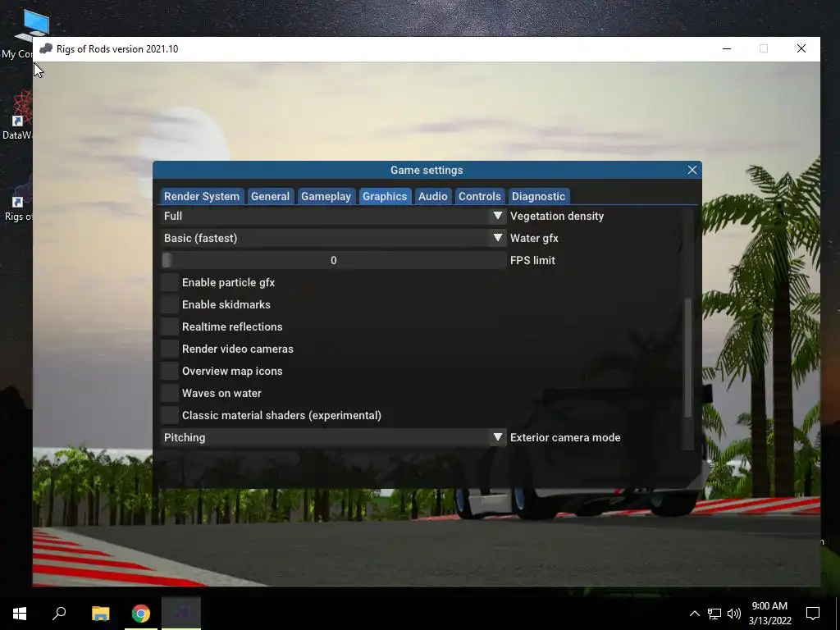Open the volume tray icon

click(x=734, y=614)
